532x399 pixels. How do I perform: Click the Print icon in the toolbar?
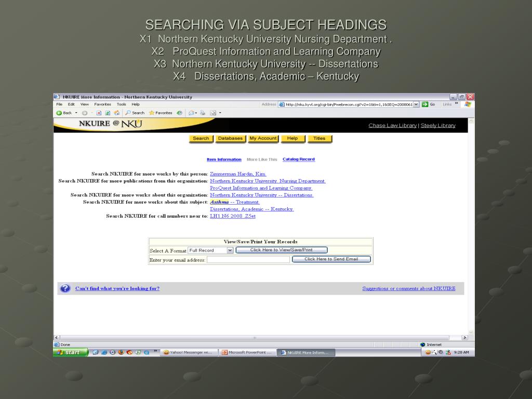[203, 113]
